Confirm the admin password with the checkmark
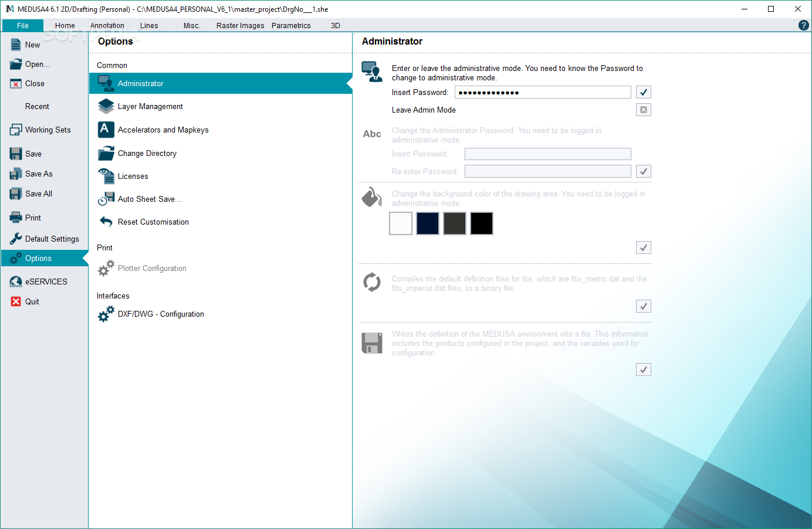This screenshot has height=529, width=812. pos(644,92)
